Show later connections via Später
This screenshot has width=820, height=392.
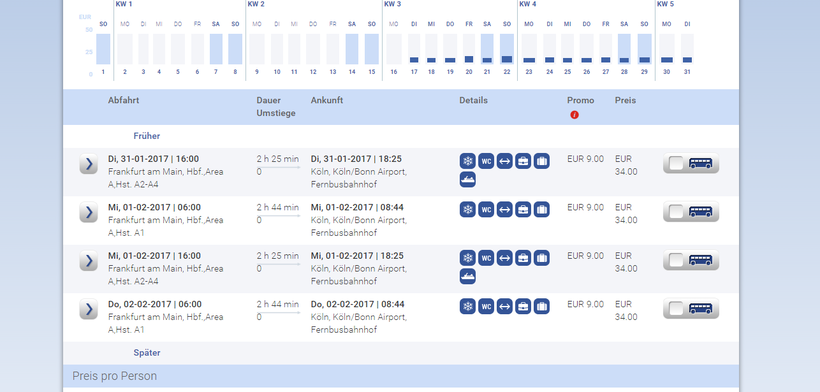[147, 353]
